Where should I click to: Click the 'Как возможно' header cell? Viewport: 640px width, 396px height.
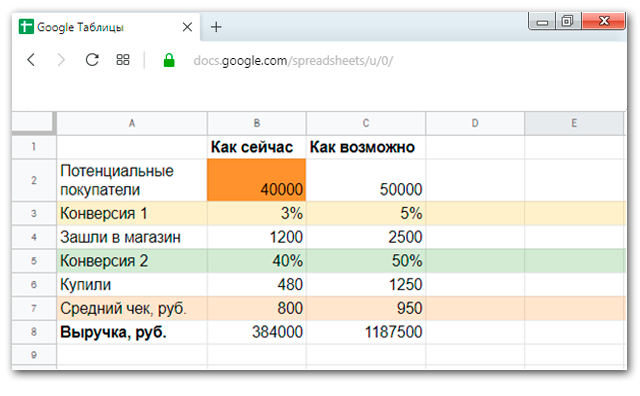[x=366, y=147]
